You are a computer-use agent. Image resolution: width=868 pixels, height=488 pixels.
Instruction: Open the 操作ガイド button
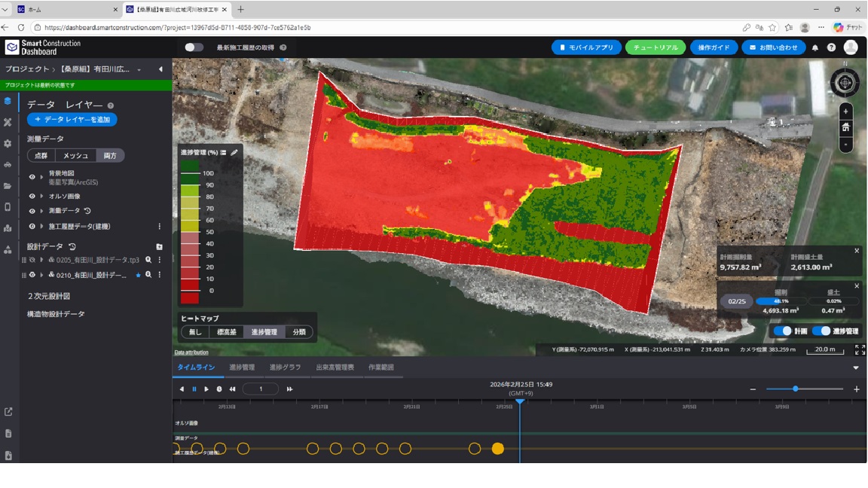(x=714, y=47)
